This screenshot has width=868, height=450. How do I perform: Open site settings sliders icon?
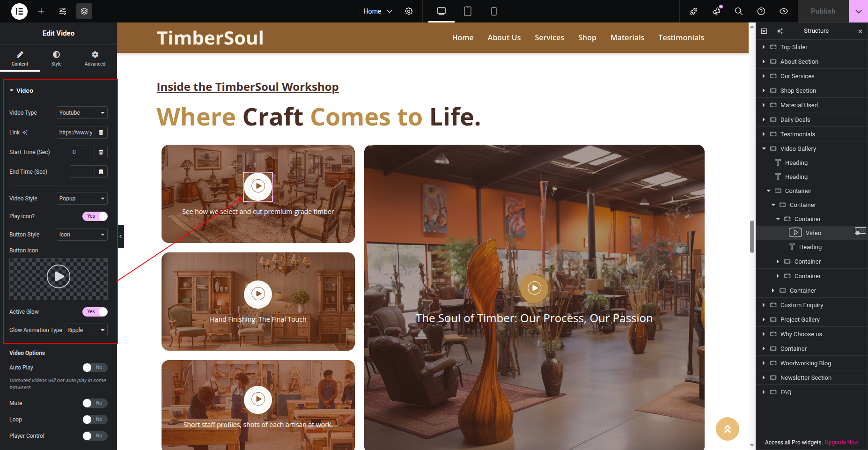point(63,11)
